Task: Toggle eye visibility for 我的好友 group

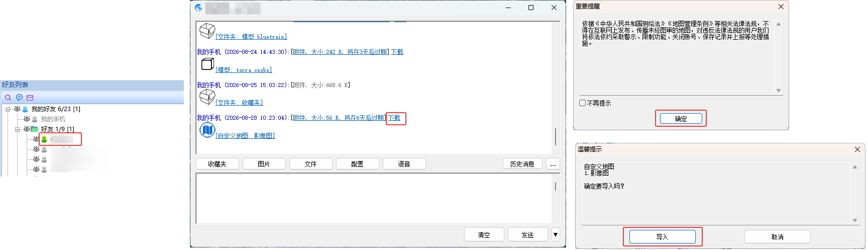Action: [x=18, y=109]
